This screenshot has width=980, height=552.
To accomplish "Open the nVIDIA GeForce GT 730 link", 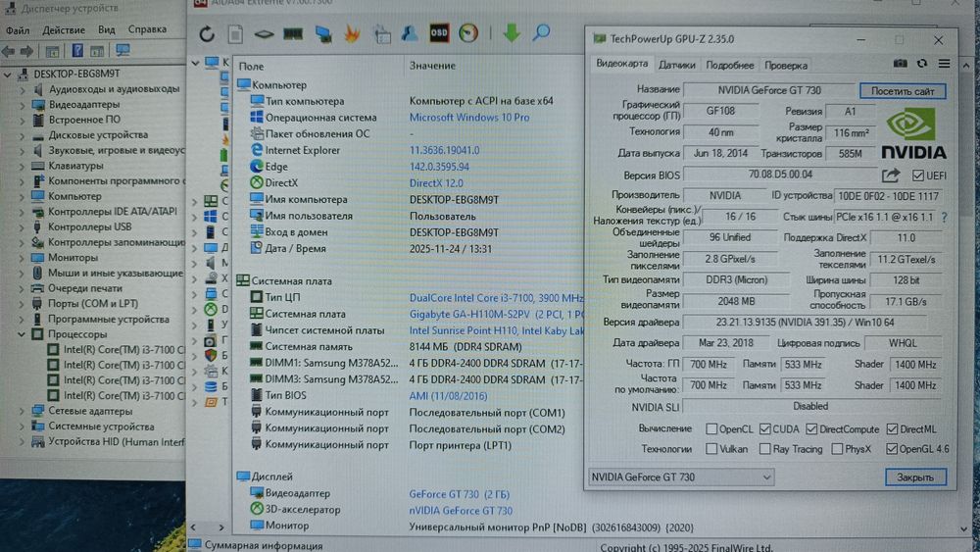I will pos(461,511).
